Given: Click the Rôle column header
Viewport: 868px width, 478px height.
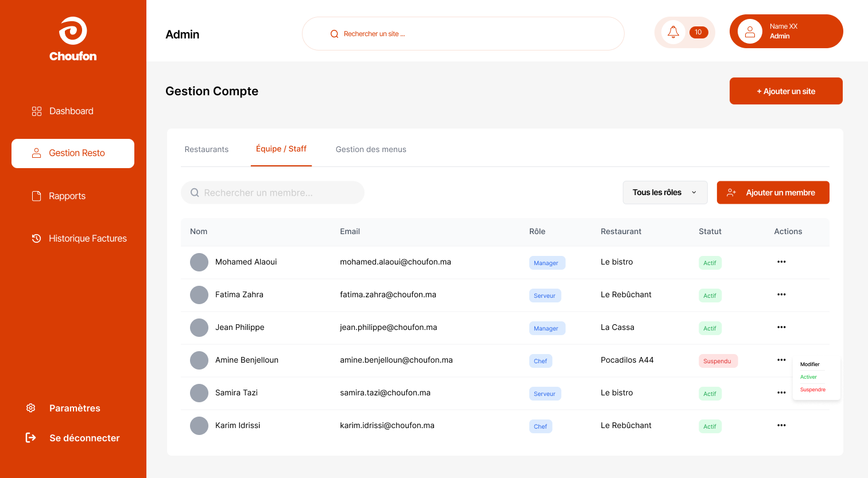Looking at the screenshot, I should (537, 231).
